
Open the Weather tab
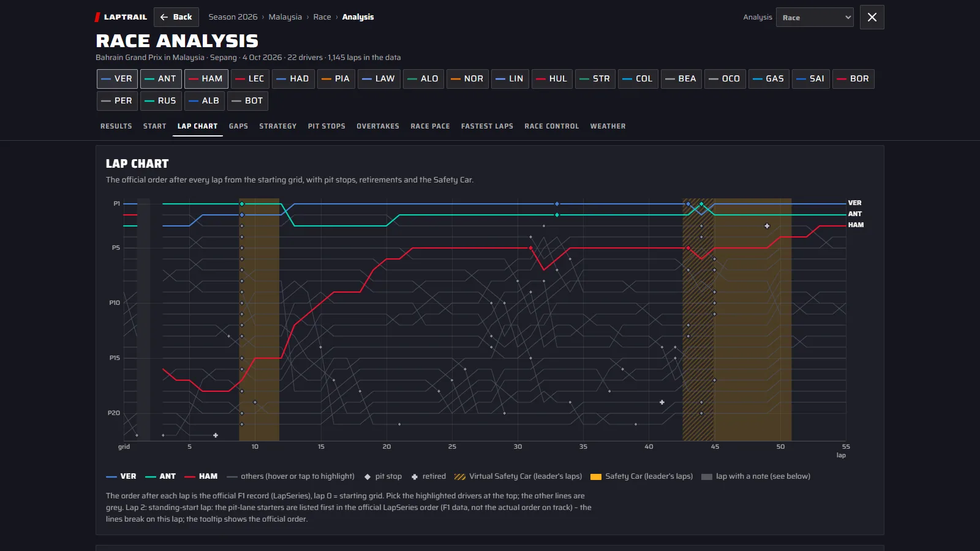tap(608, 126)
